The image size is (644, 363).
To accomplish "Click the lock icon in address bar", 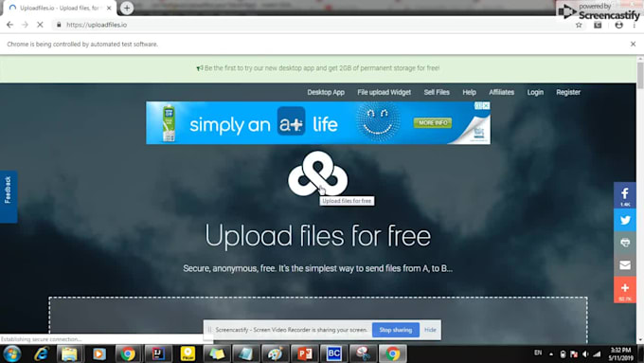I will 59,25.
